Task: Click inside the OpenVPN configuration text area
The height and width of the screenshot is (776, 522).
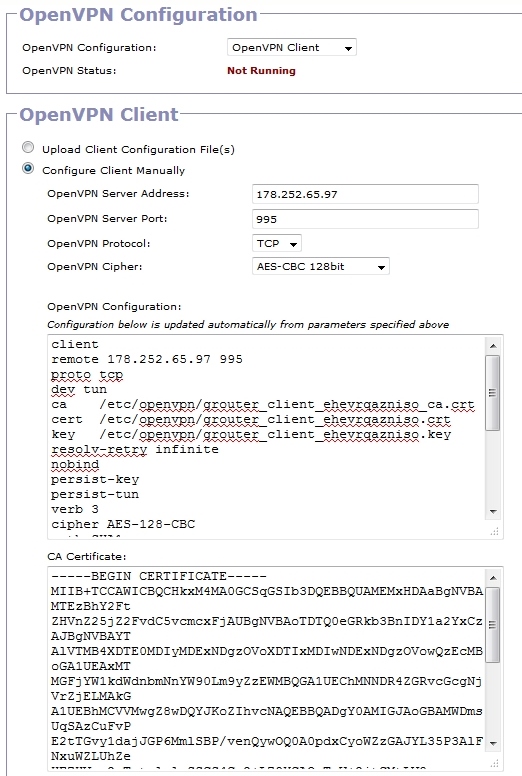Action: pos(267,436)
